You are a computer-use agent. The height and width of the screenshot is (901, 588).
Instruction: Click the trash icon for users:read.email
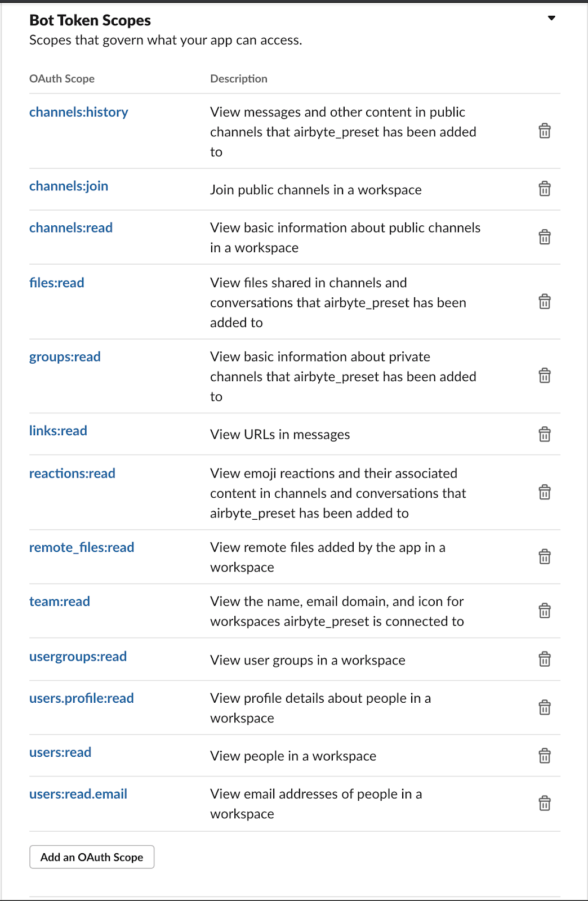(545, 804)
